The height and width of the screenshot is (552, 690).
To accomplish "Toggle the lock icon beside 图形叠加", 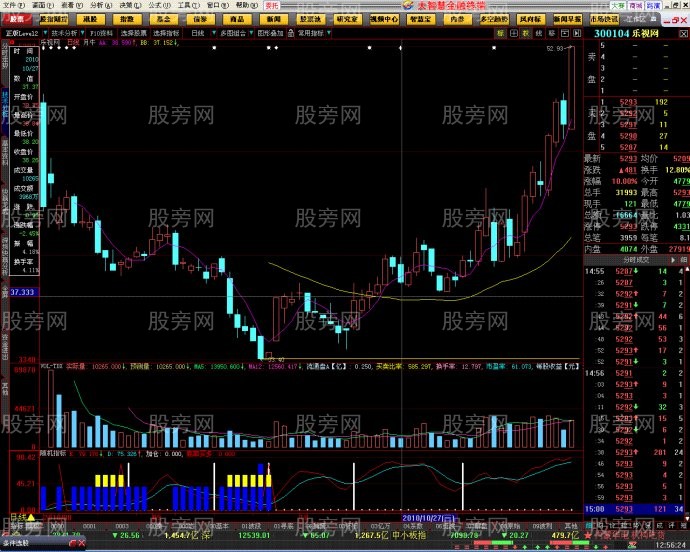I will pyautogui.click(x=291, y=33).
